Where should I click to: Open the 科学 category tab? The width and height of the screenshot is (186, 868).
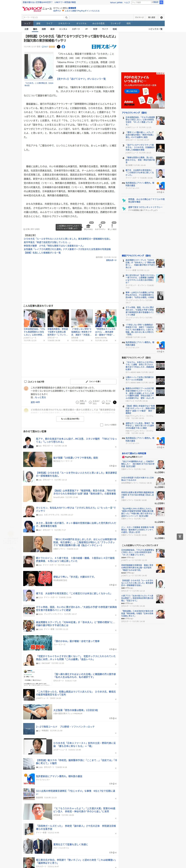[x=95, y=29]
